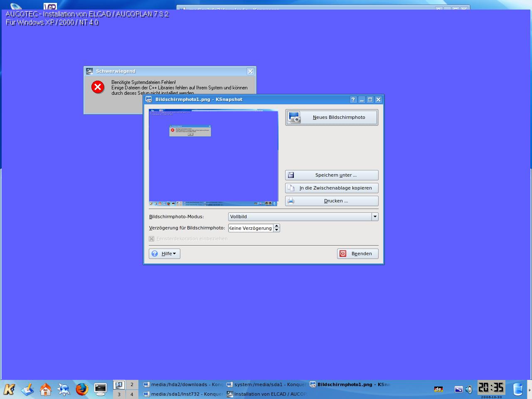Click the KSnapshot title bar help question mark
The image size is (532, 399).
pos(353,99)
